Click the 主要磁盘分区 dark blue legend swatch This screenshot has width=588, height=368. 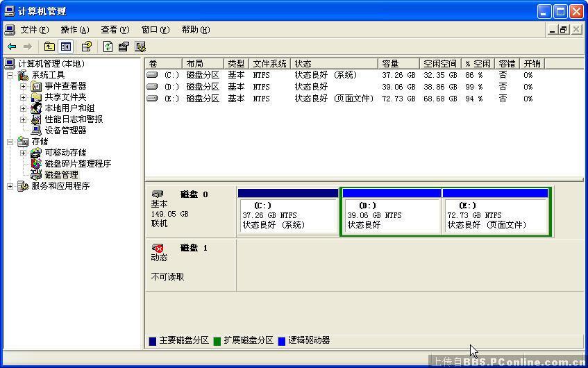tap(153, 341)
